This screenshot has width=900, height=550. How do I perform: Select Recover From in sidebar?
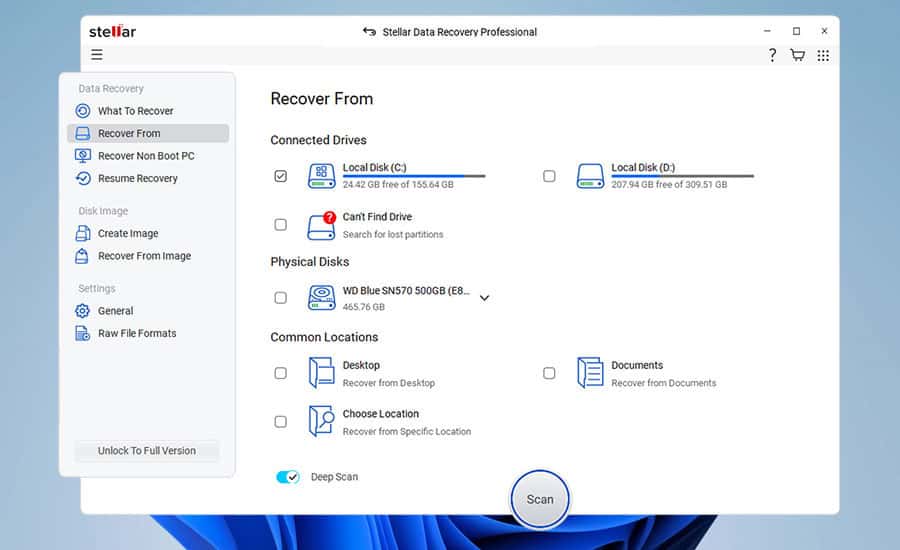[148, 133]
